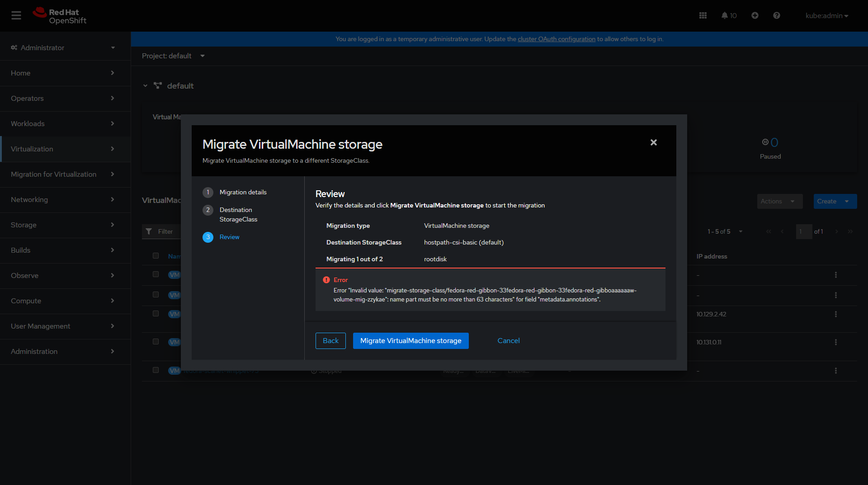Open the application launcher grid
The image size is (868, 485).
(x=703, y=15)
